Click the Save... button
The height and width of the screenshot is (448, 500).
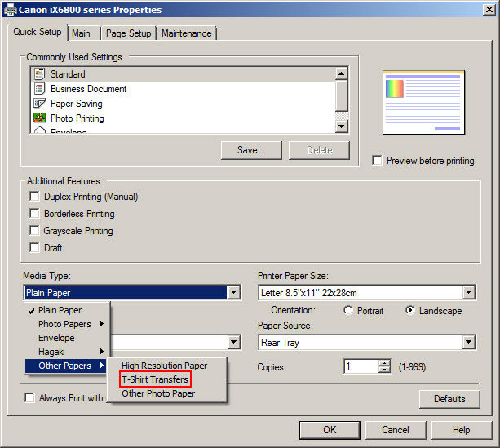coord(250,150)
